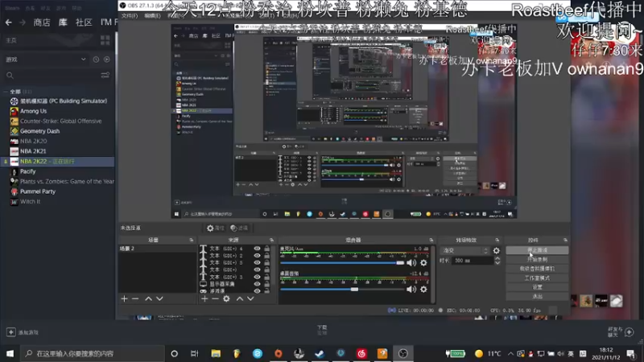Show hidden system tray icons chevron

pos(510,353)
